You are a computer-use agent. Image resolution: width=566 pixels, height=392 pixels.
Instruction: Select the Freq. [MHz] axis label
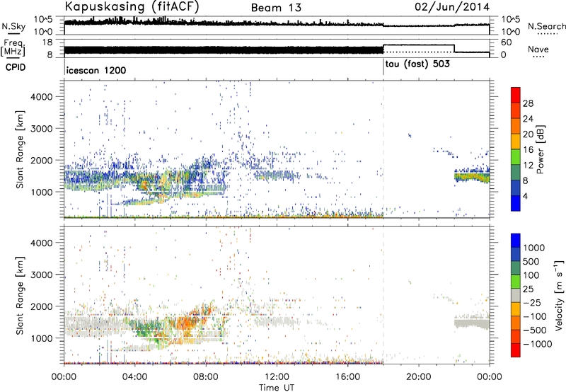13,47
